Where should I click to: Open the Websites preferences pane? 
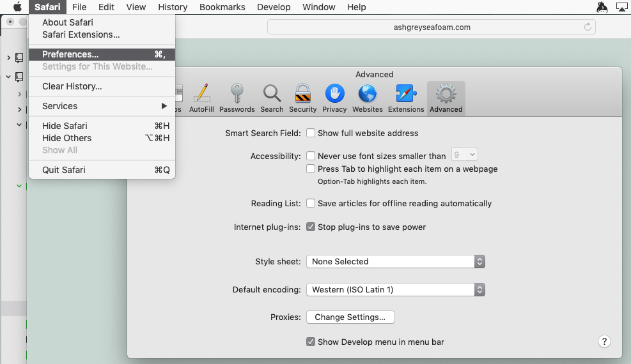(x=368, y=98)
